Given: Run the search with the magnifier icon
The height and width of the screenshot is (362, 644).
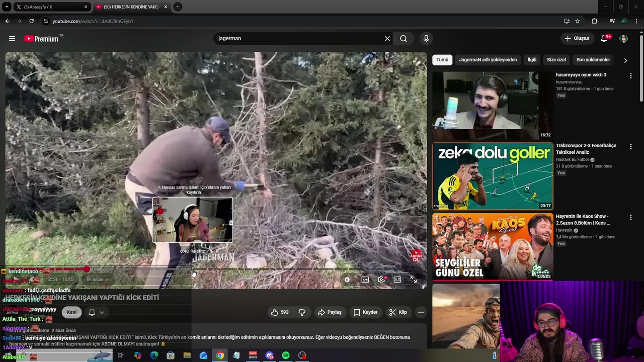Looking at the screenshot, I should (404, 39).
